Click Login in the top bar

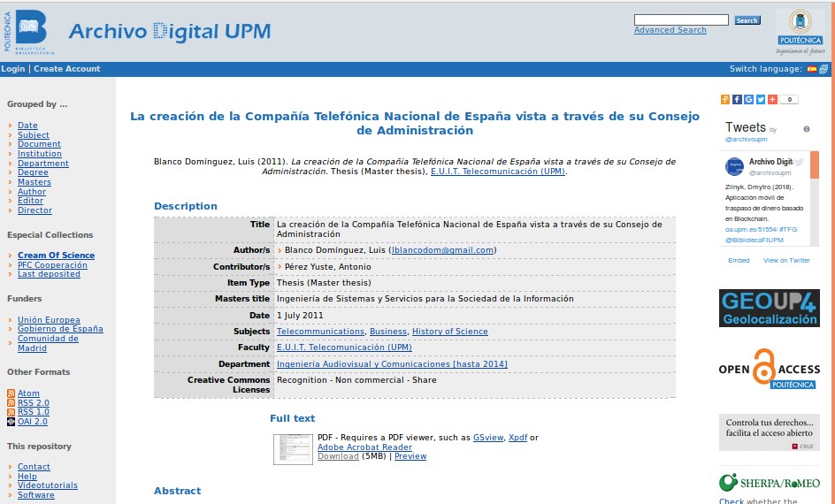13,69
